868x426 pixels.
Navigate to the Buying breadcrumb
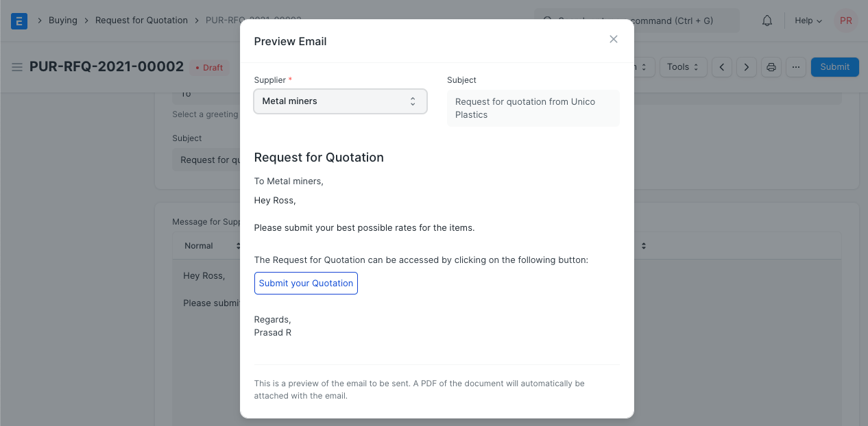63,20
